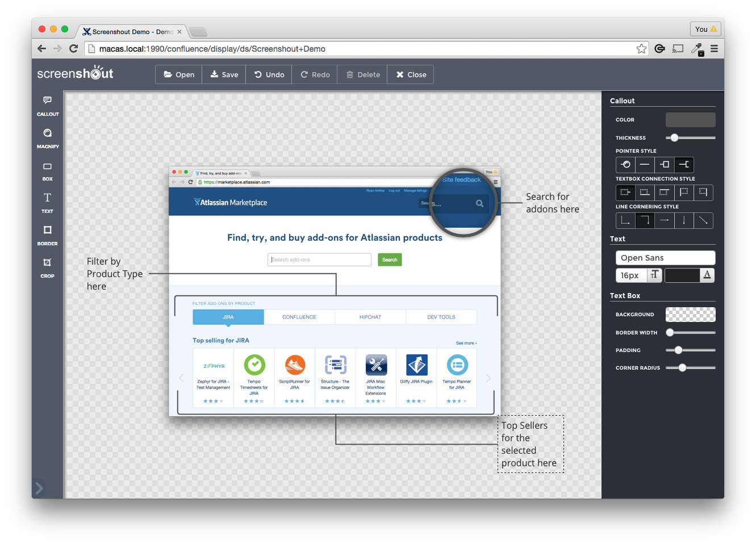This screenshot has height=544, width=756.
Task: Open the Open Sans font selector
Action: (x=665, y=258)
